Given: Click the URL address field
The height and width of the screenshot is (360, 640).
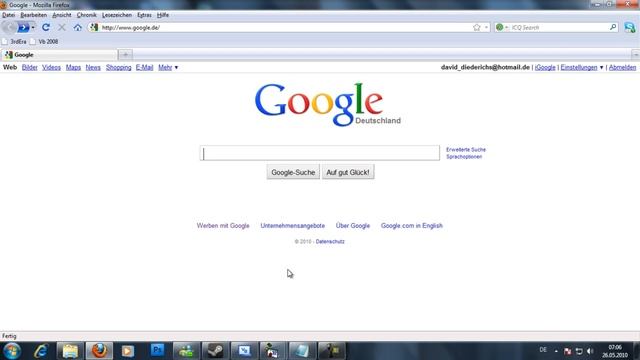Looking at the screenshot, I should pyautogui.click(x=286, y=27).
